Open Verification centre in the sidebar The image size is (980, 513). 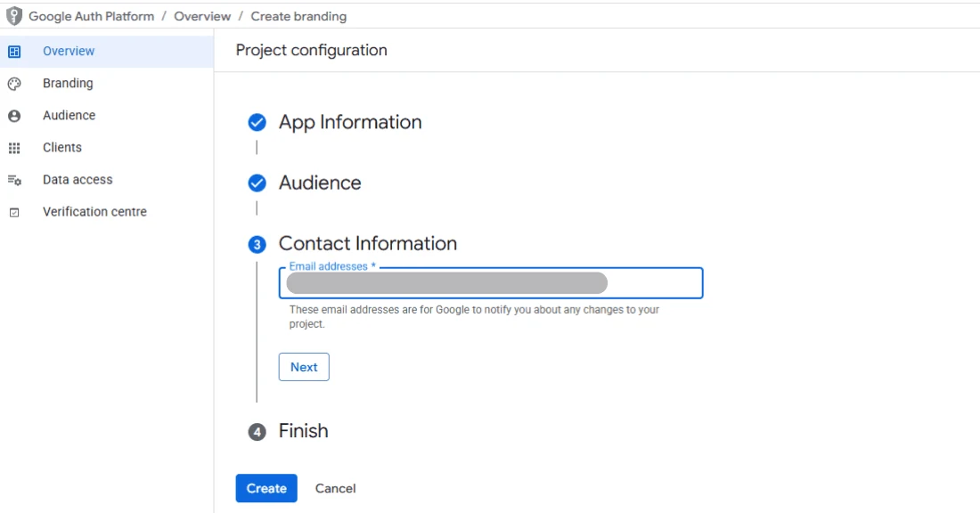coord(107,212)
